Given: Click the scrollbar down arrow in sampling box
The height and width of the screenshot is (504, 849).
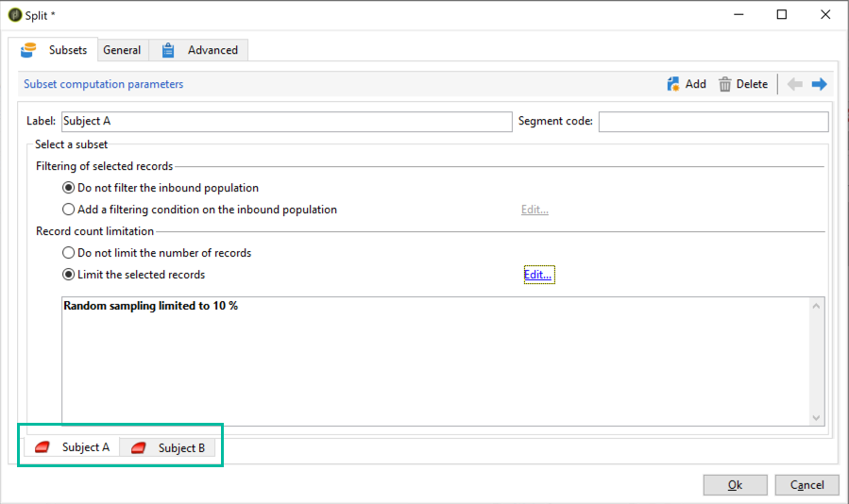Looking at the screenshot, I should (x=817, y=418).
